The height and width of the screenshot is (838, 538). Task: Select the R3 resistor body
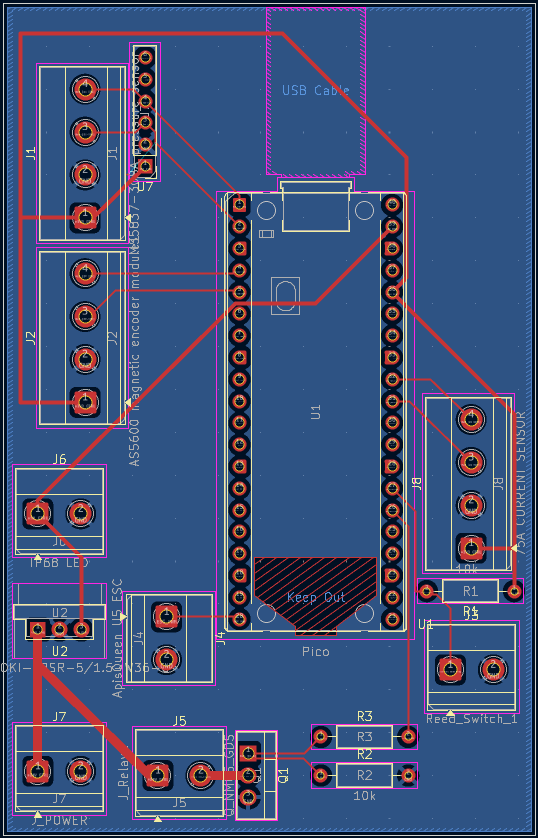point(364,736)
